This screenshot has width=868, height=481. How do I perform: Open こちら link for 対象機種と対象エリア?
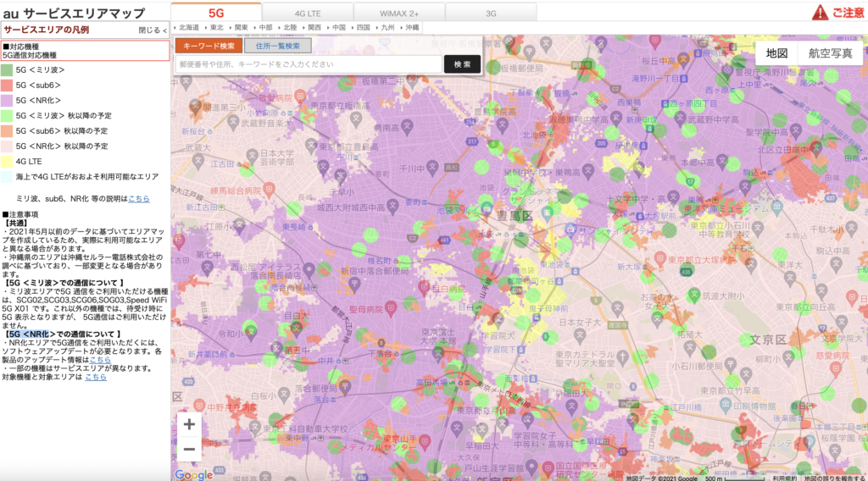[96, 377]
